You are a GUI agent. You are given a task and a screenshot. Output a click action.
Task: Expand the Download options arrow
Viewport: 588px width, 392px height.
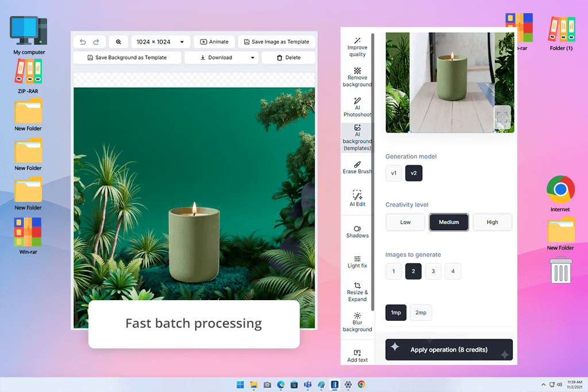pos(253,58)
